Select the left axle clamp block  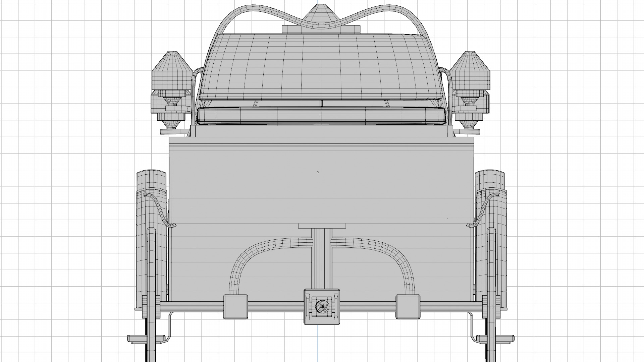[236, 306]
